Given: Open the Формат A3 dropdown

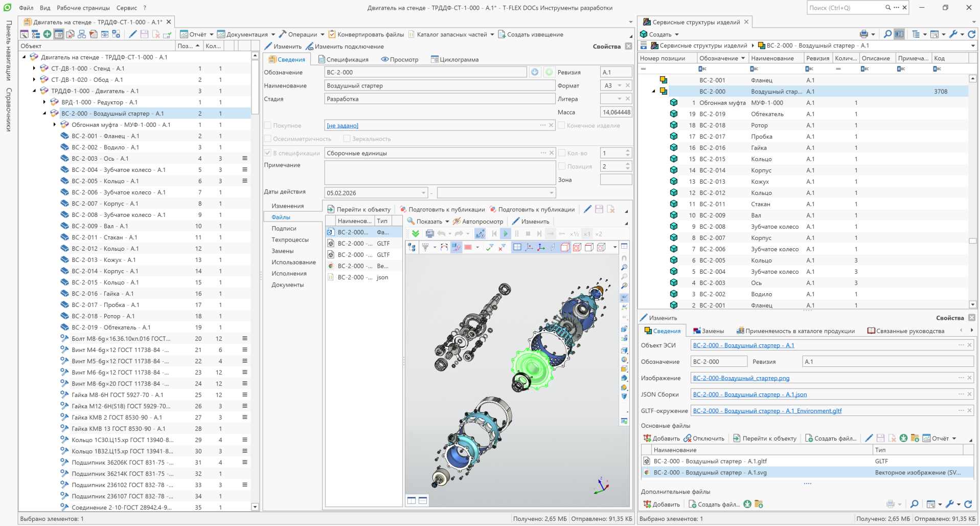Looking at the screenshot, I should pos(620,85).
